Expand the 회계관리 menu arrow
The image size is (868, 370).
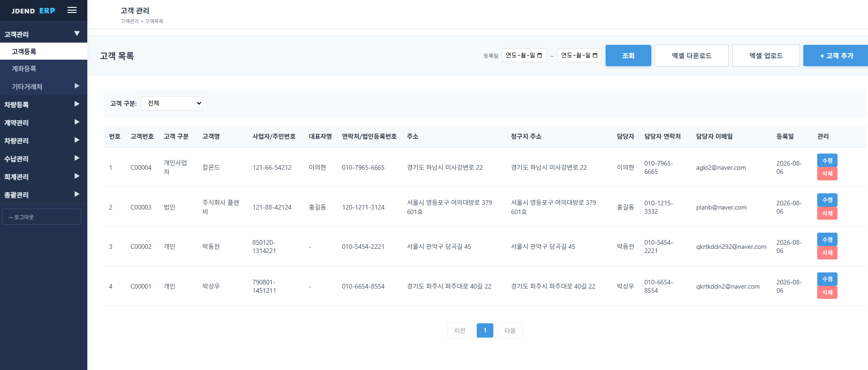pos(77,176)
